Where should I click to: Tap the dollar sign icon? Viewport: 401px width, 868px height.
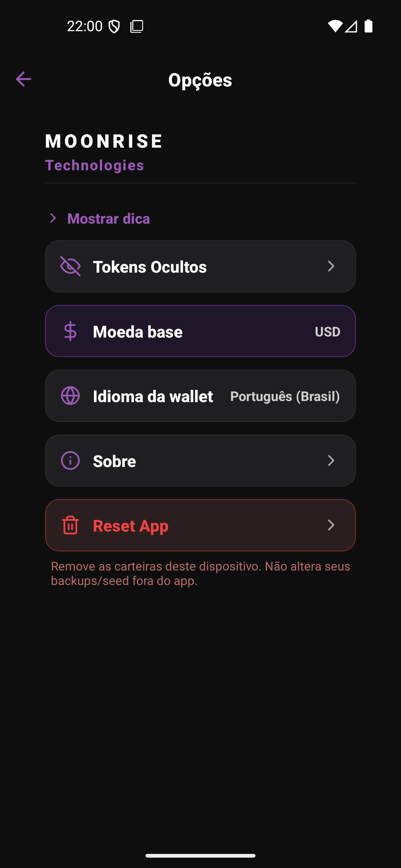(70, 331)
